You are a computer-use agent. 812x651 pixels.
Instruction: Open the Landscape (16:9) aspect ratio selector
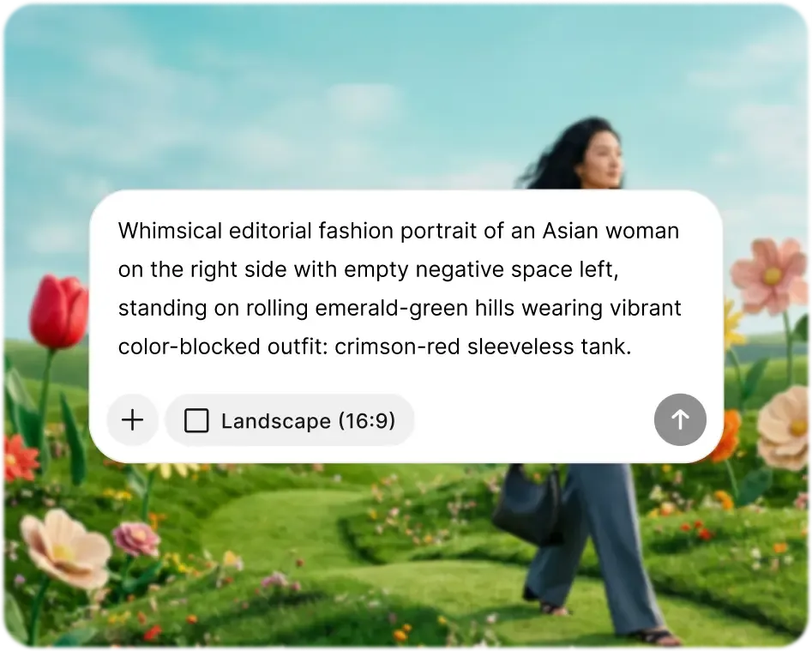290,420
